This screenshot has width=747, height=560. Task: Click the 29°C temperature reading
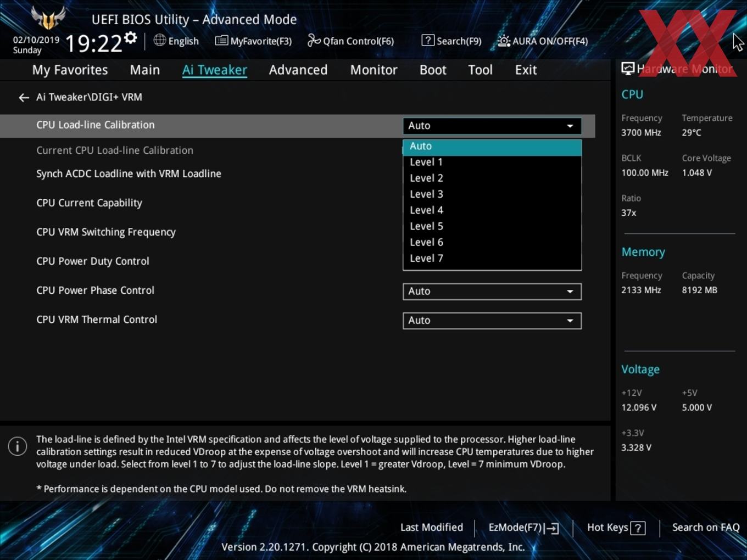[x=692, y=133]
